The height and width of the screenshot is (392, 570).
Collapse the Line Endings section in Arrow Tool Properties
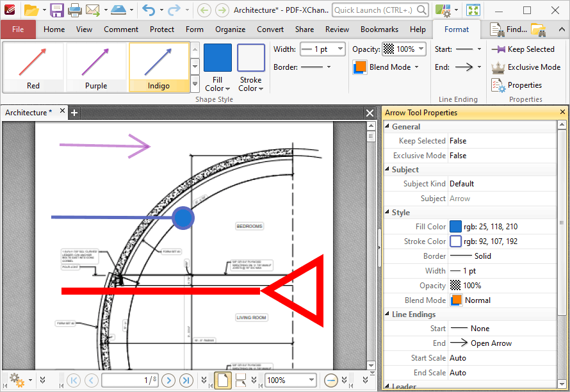tap(387, 314)
